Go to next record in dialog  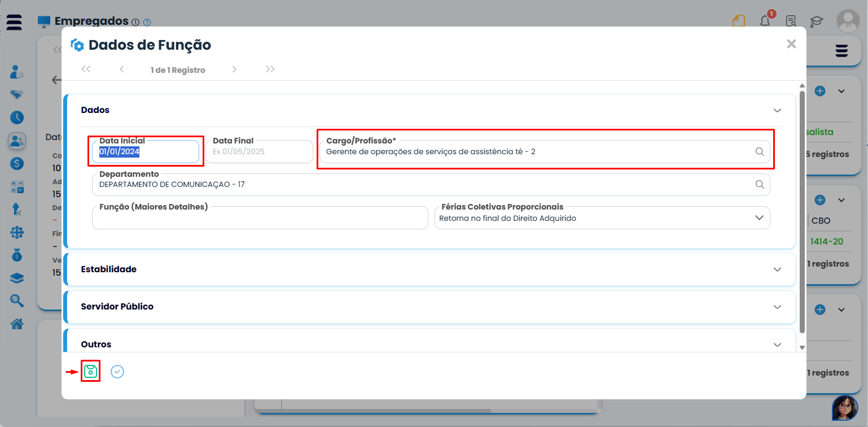[x=234, y=69]
